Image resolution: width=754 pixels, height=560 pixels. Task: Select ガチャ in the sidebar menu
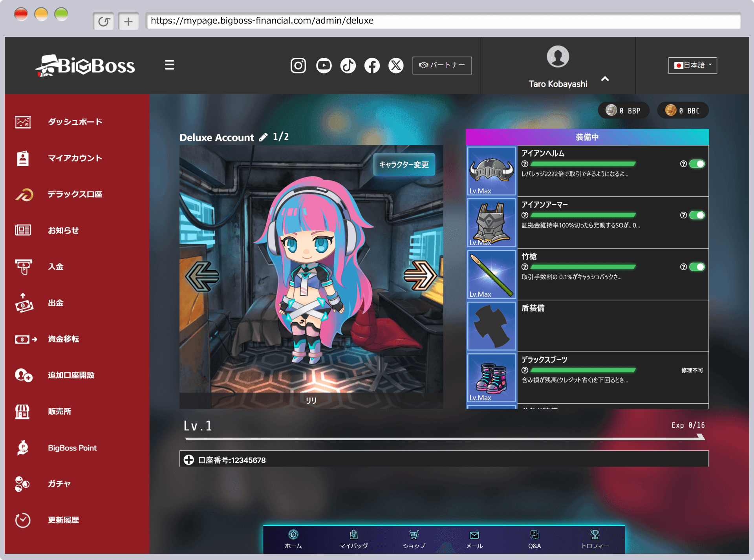[59, 484]
